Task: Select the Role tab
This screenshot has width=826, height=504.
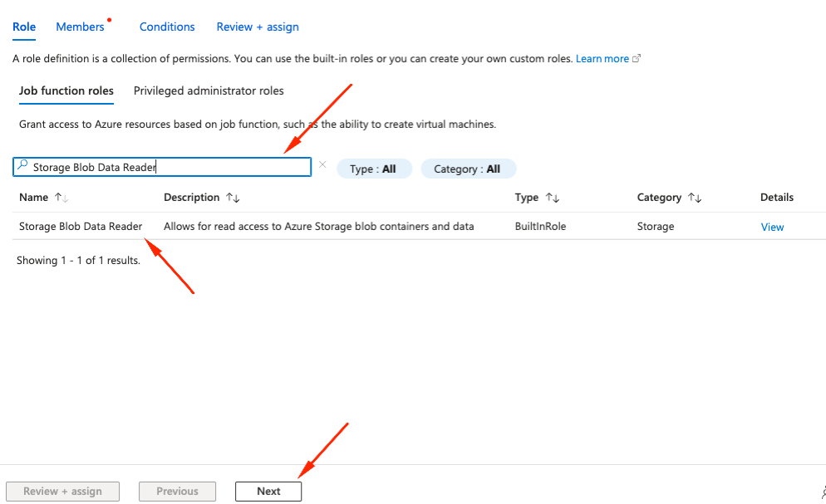Action: pyautogui.click(x=24, y=27)
